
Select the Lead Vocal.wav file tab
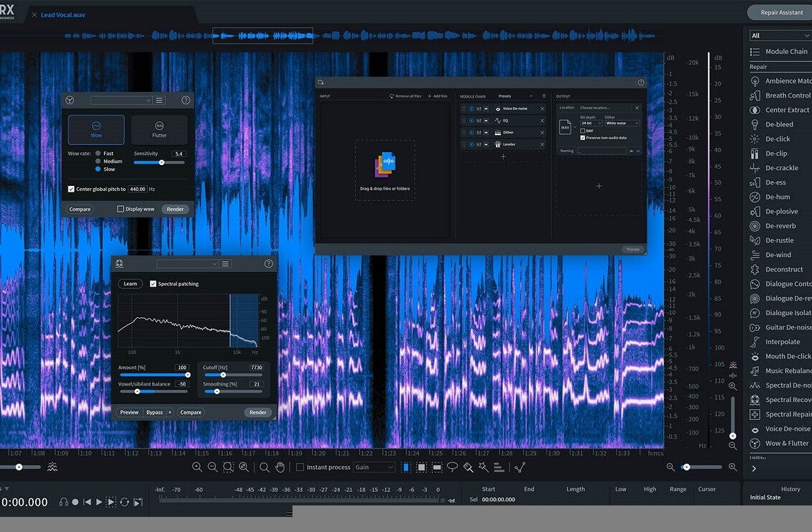pyautogui.click(x=63, y=14)
